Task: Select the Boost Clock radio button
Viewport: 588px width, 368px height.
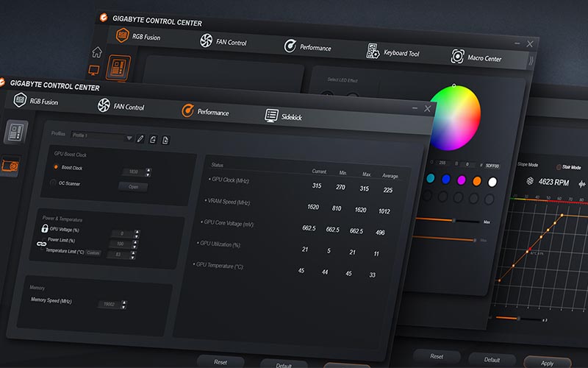Action: point(56,167)
